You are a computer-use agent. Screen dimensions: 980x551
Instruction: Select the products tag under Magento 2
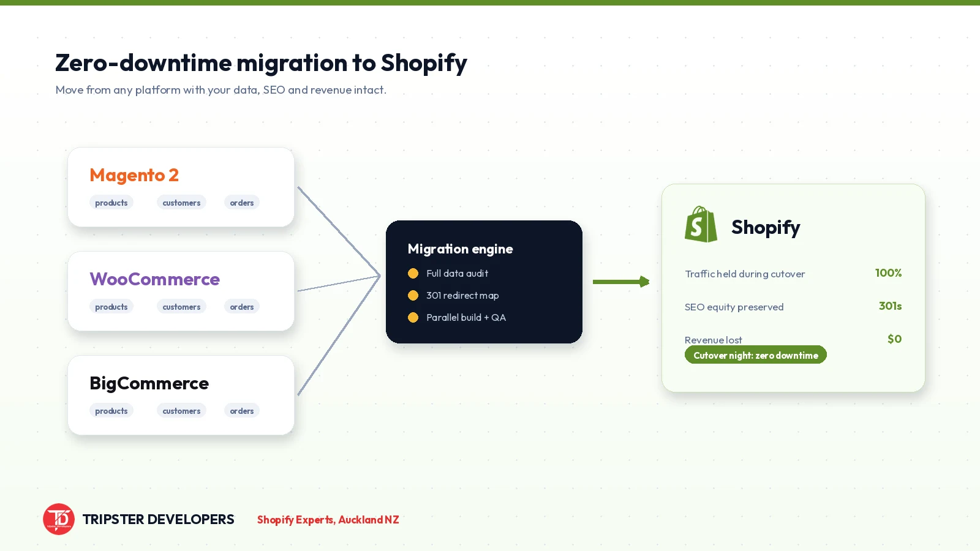coord(111,203)
